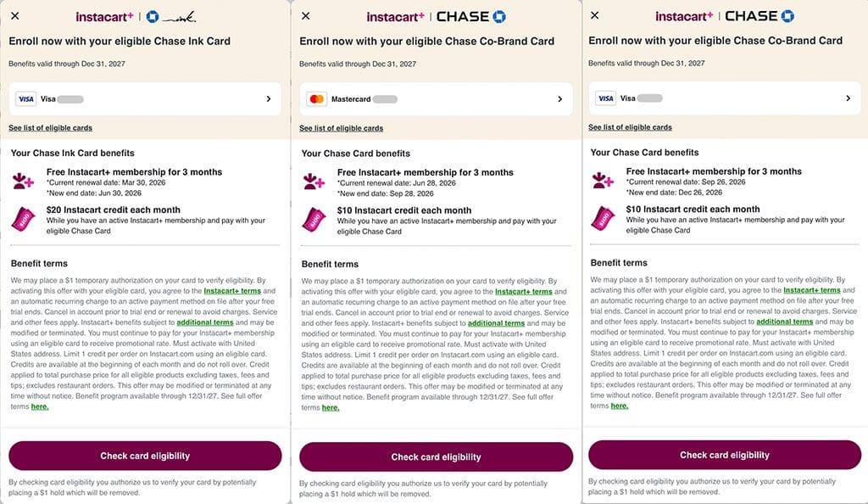Open the additional terms link in the middle panel
This screenshot has height=504, width=868.
(496, 323)
